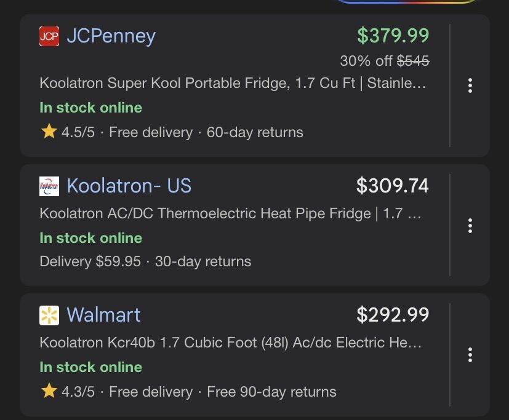Open the JCPenney listing's three-dot menu
Screen dimensions: 509x420
pyautogui.click(x=470, y=85)
